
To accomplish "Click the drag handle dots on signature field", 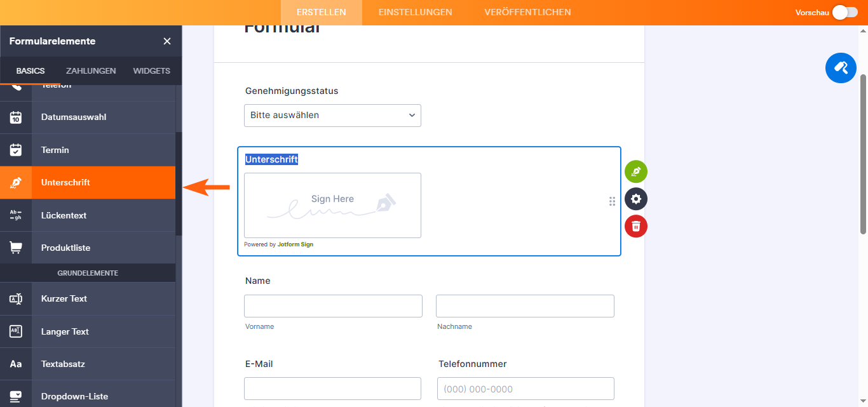I will [x=612, y=201].
